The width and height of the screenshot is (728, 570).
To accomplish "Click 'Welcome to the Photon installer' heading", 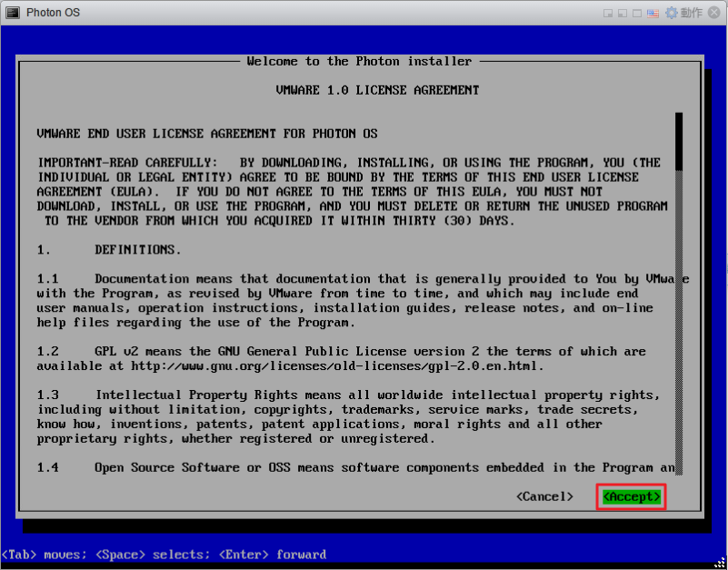I will click(x=359, y=61).
